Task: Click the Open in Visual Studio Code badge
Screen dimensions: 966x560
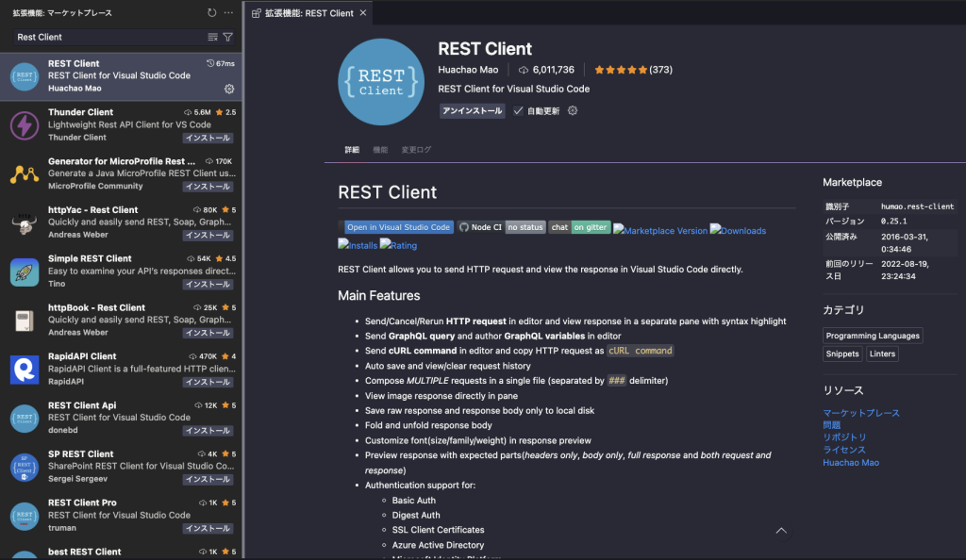Action: [396, 227]
